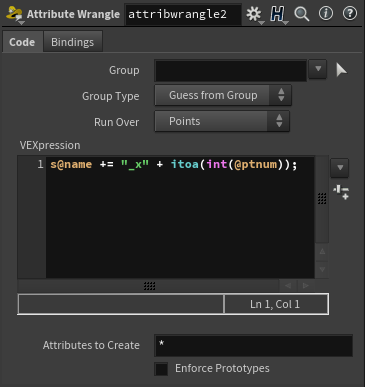Click the magnifier search parameters icon
The image size is (365, 387).
click(302, 14)
